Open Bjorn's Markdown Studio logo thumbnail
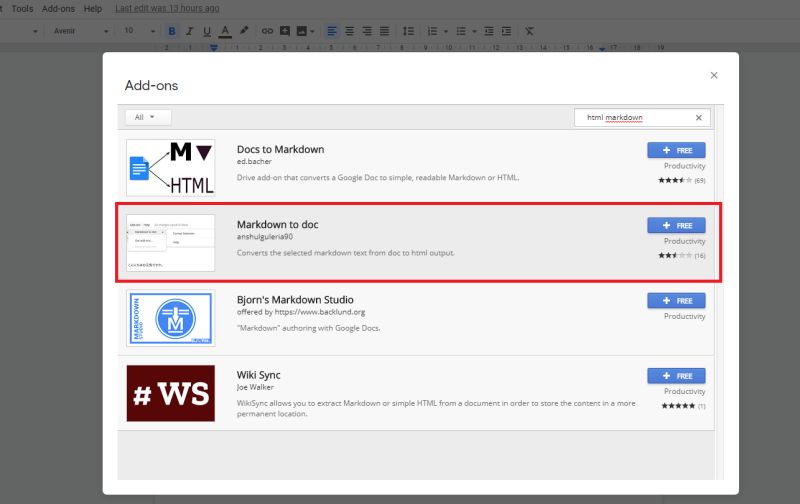This screenshot has height=504, width=800. click(170, 318)
